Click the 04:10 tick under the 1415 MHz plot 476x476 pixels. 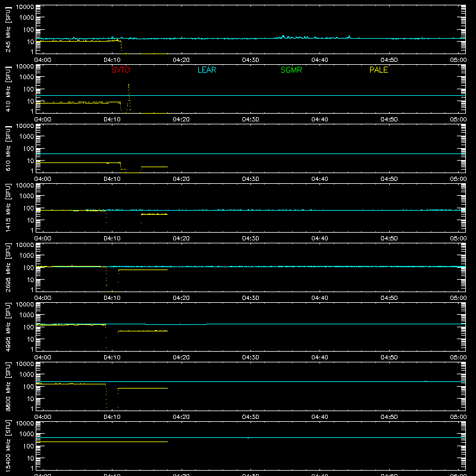[112, 239]
